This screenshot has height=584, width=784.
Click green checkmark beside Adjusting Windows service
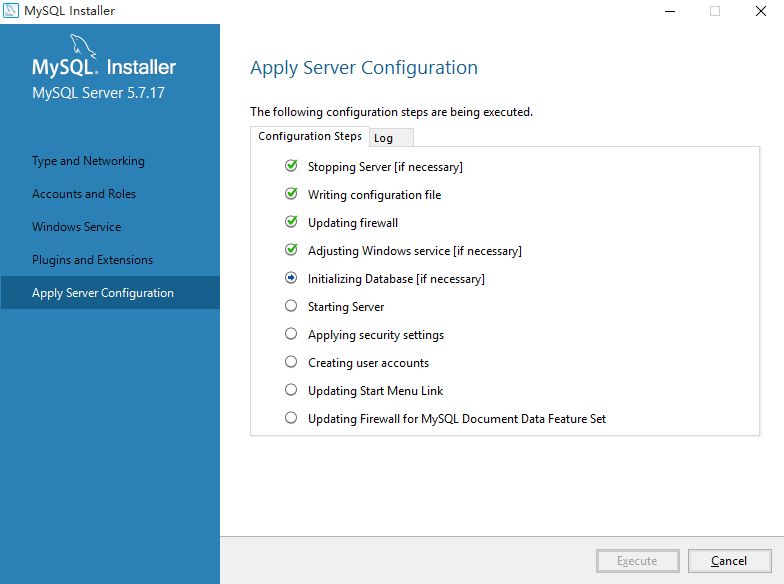291,250
